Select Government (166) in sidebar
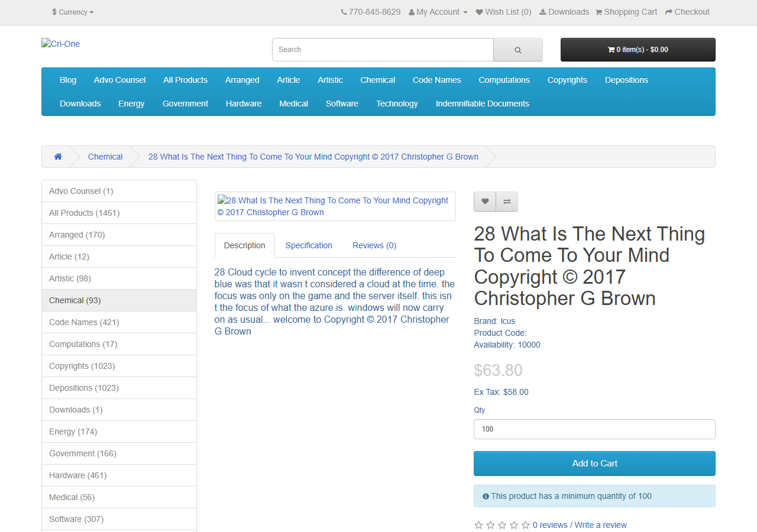The image size is (757, 532). tap(119, 453)
